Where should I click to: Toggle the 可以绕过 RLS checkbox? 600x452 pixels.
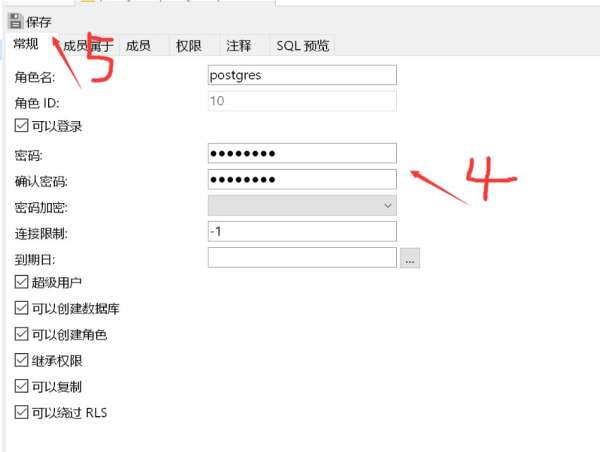[x=21, y=412]
